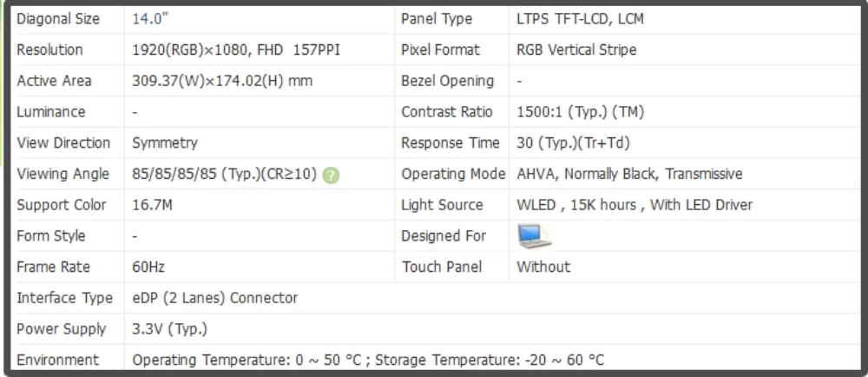Click the Without touch panel value
This screenshot has width=868, height=377.
[x=543, y=267]
